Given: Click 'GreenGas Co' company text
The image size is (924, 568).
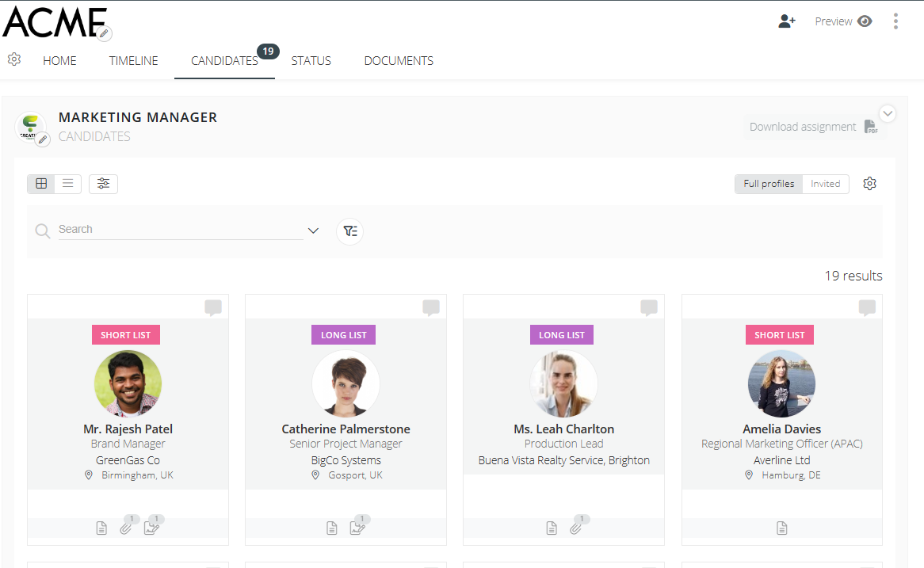Looking at the screenshot, I should coord(128,460).
